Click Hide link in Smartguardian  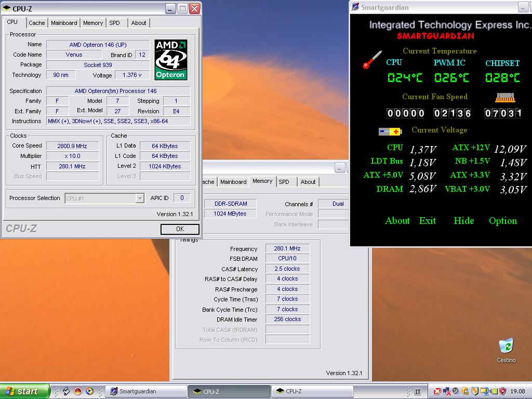pos(464,221)
